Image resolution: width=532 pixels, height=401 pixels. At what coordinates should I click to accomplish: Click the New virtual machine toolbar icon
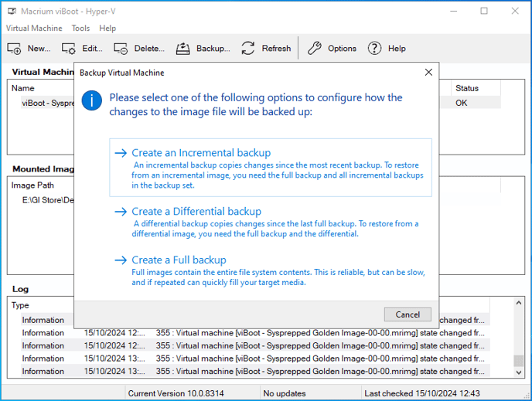[14, 49]
